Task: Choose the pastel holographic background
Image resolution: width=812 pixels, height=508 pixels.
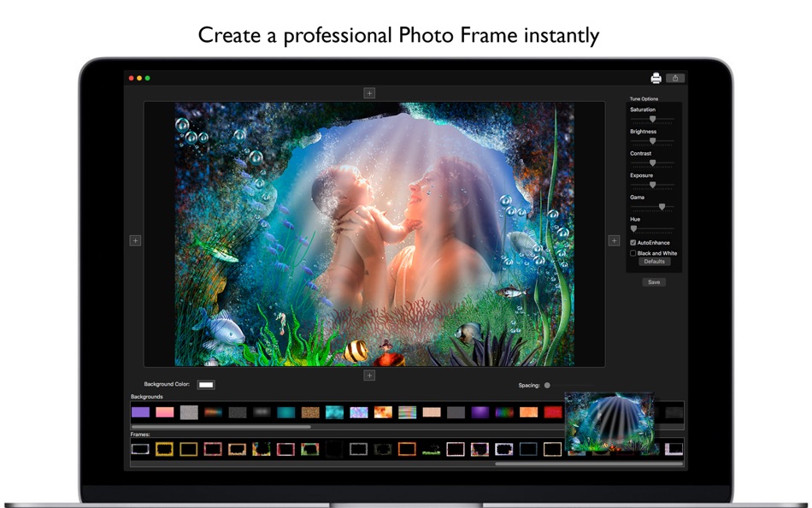Action: (359, 412)
